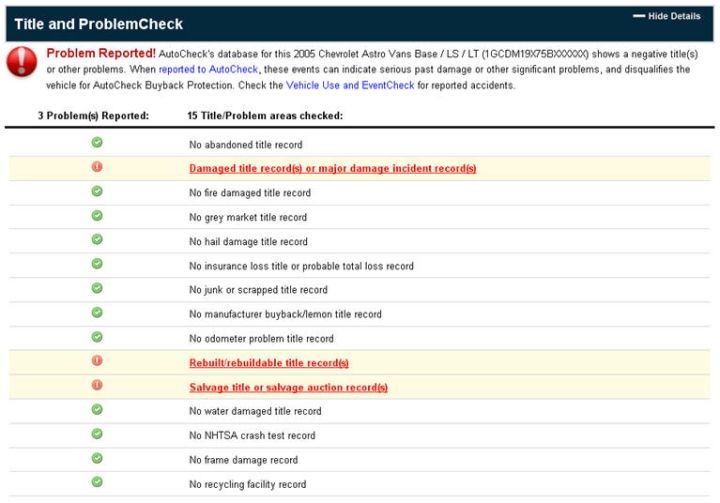
Task: Click the VIN 1GCDM19X75BXXXXXX text
Action: click(x=535, y=54)
